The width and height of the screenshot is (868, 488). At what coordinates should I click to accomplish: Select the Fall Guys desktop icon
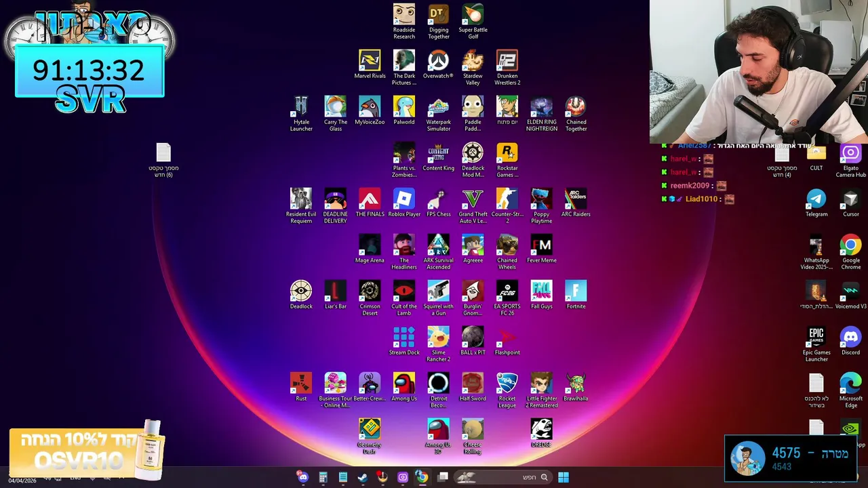542,295
